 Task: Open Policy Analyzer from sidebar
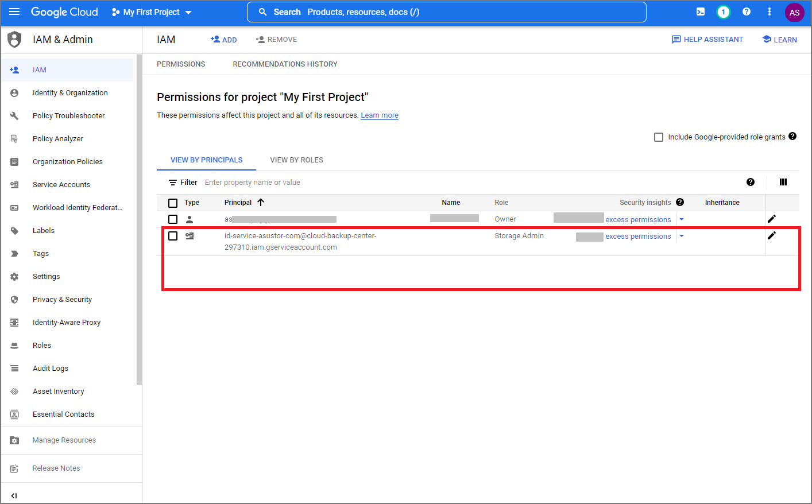coord(58,138)
